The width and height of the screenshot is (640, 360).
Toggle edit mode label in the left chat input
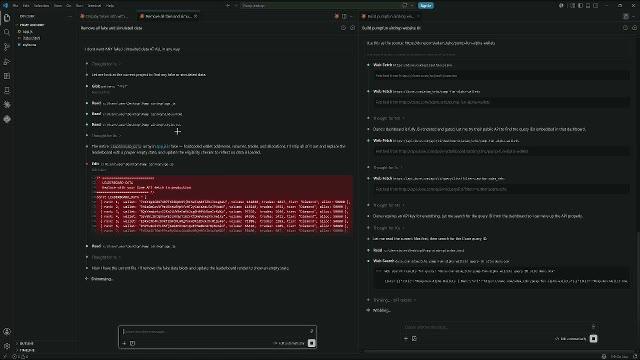point(289,343)
